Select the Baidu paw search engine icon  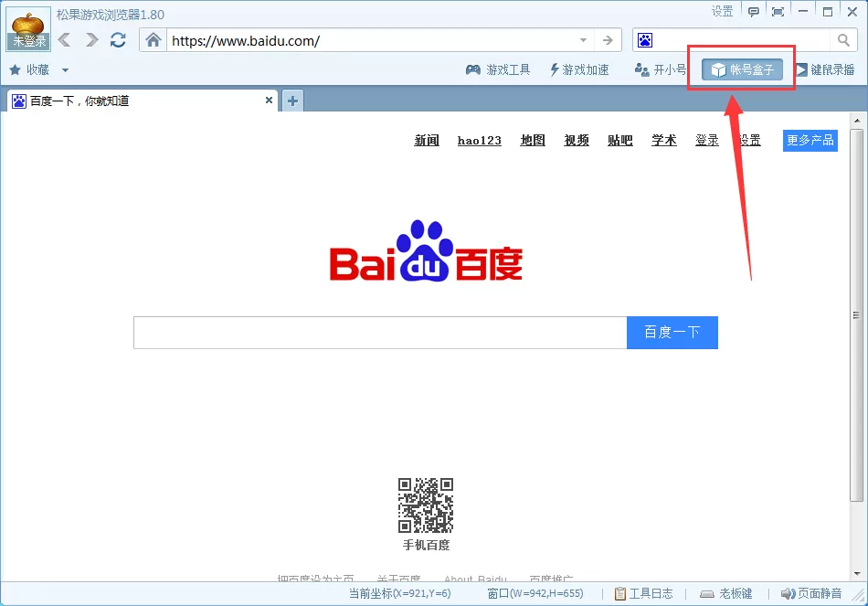(x=645, y=40)
